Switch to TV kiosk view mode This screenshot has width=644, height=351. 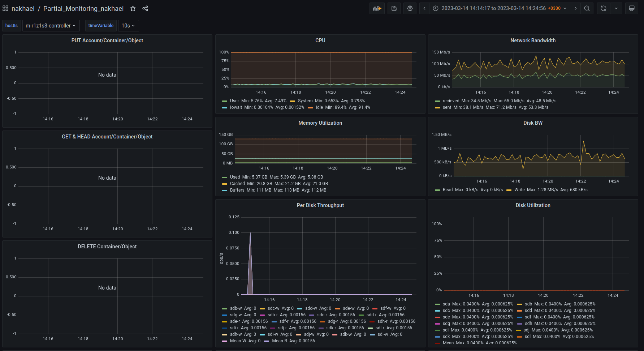(632, 8)
